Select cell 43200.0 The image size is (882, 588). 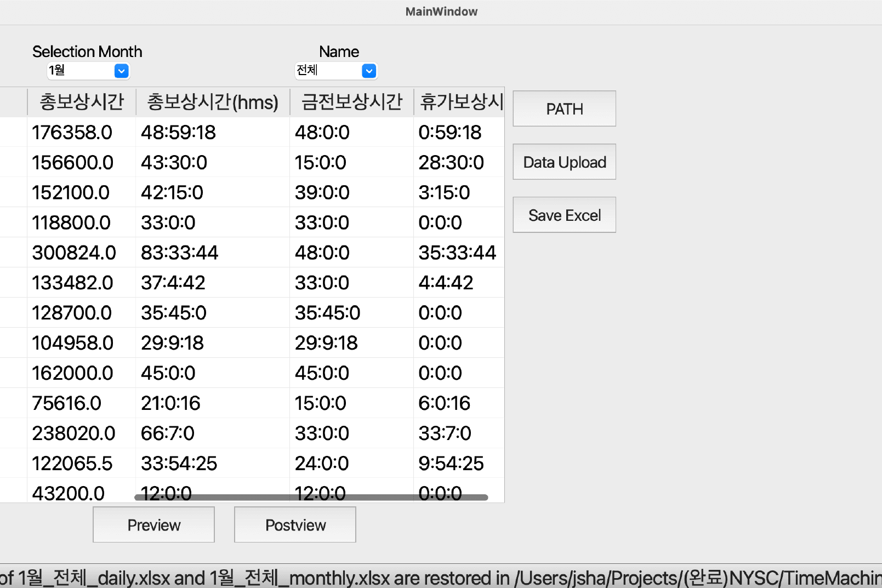click(x=82, y=491)
